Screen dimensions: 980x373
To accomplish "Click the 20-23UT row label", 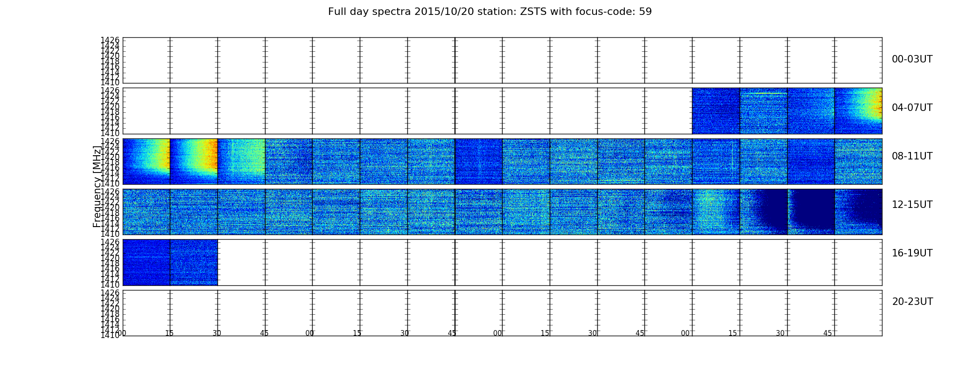I will point(912,302).
